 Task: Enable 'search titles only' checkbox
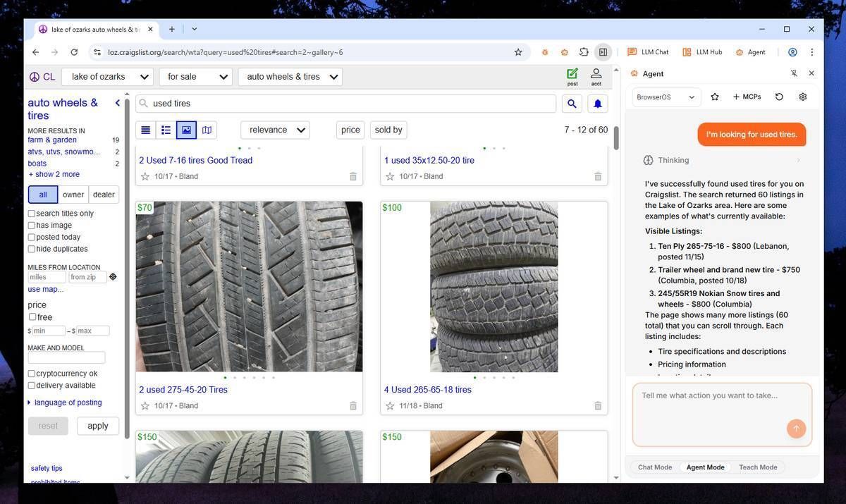click(x=32, y=214)
